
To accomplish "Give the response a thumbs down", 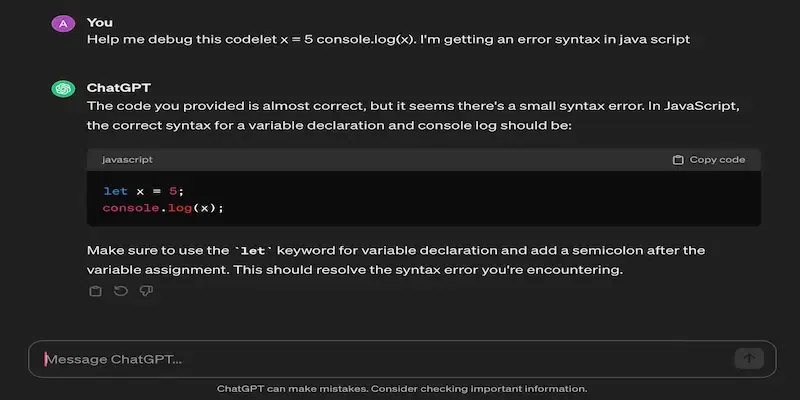I will (x=146, y=291).
